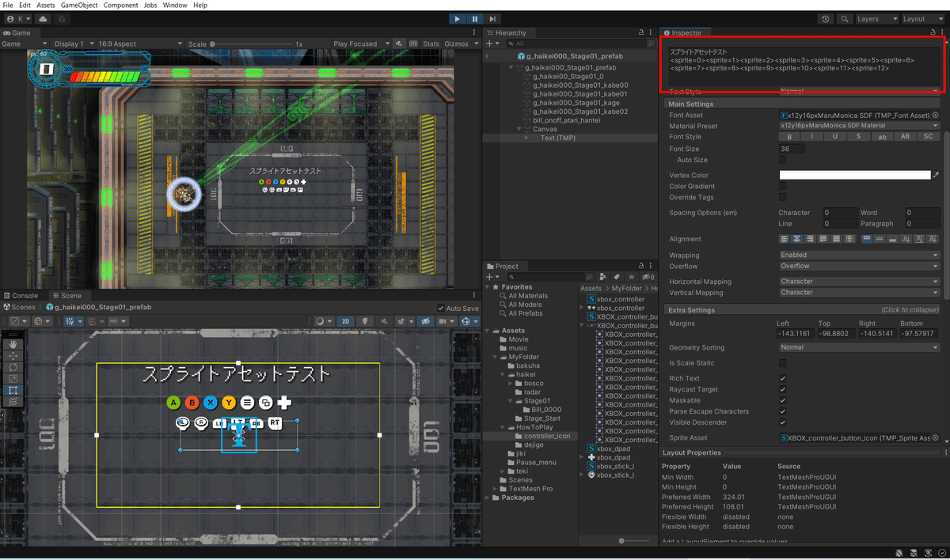Collapse the Extra Settings section
The height and width of the screenshot is (560, 950).
click(x=804, y=310)
